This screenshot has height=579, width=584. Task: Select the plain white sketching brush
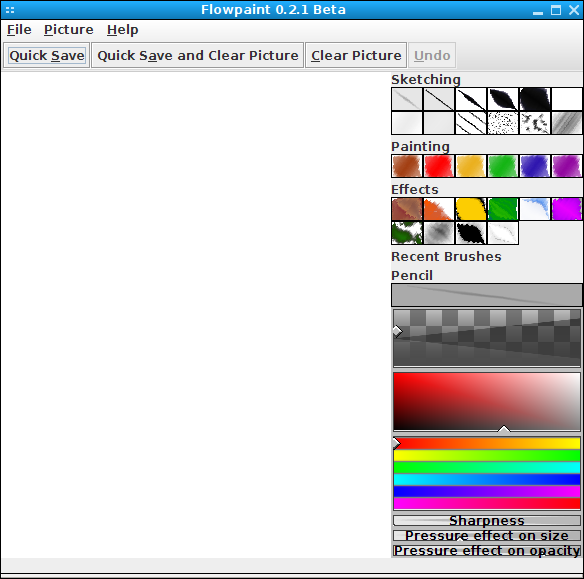tap(567, 99)
